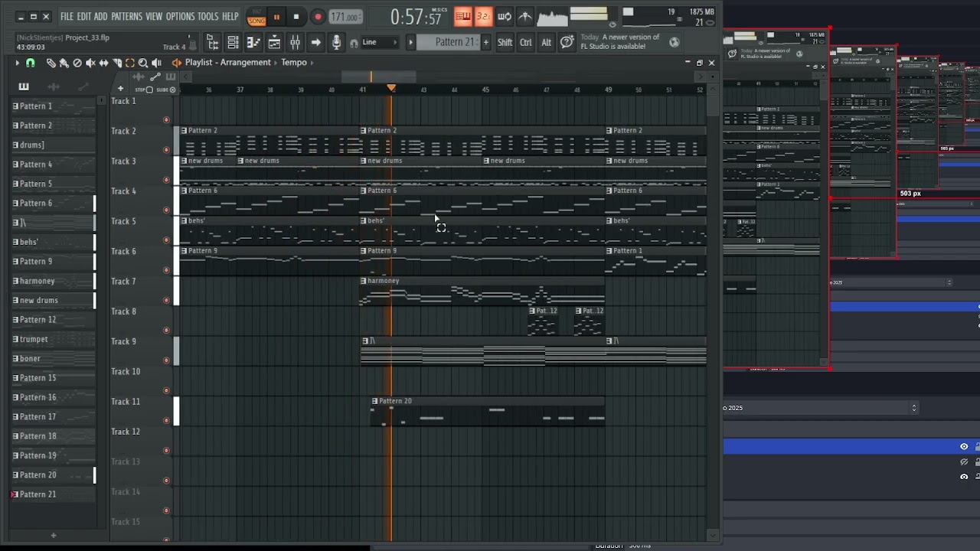The width and height of the screenshot is (980, 551).
Task: Open the Tempo breadcrumb menu
Action: (x=294, y=63)
